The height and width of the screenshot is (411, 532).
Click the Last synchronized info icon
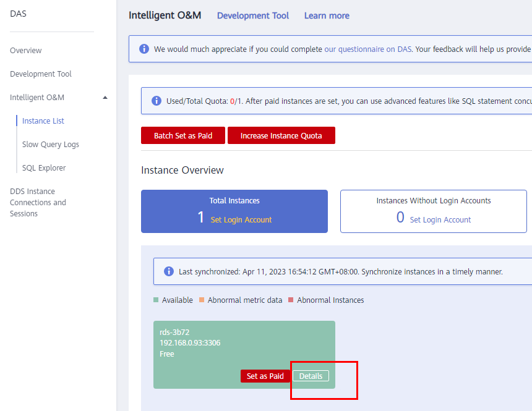tap(169, 271)
